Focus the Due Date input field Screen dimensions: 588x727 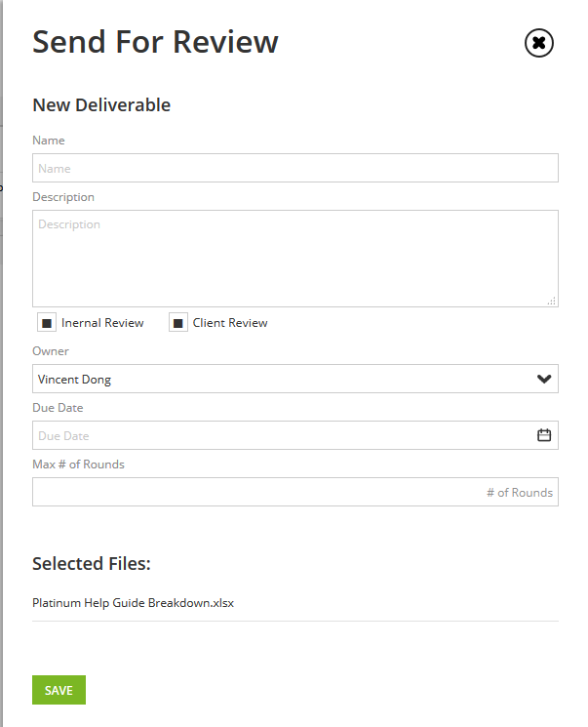(x=295, y=435)
